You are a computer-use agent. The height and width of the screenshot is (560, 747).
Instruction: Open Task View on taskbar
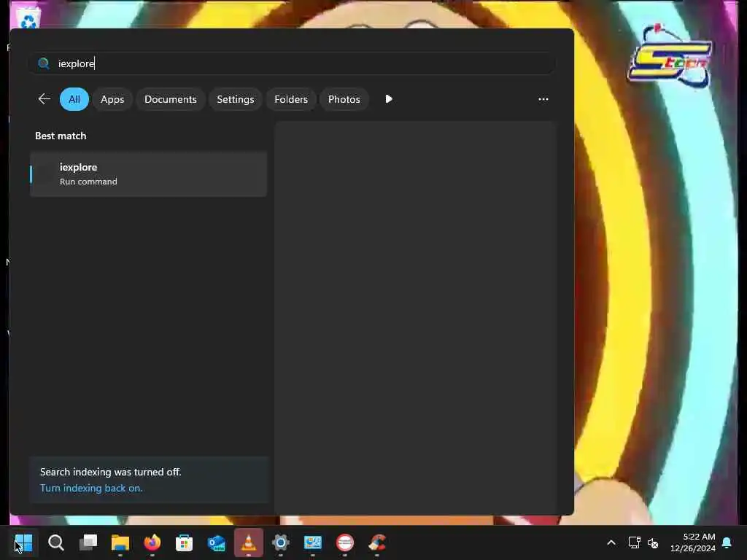[x=88, y=542]
